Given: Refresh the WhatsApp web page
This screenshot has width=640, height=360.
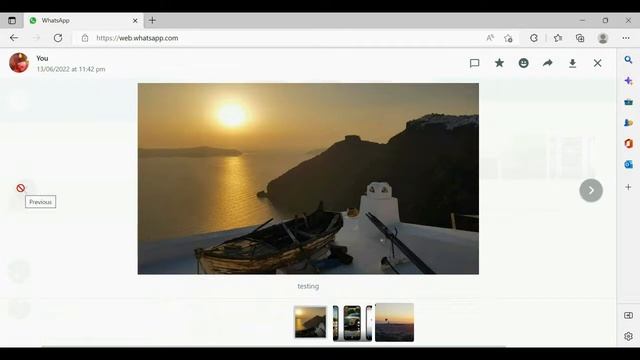Looking at the screenshot, I should [58, 38].
